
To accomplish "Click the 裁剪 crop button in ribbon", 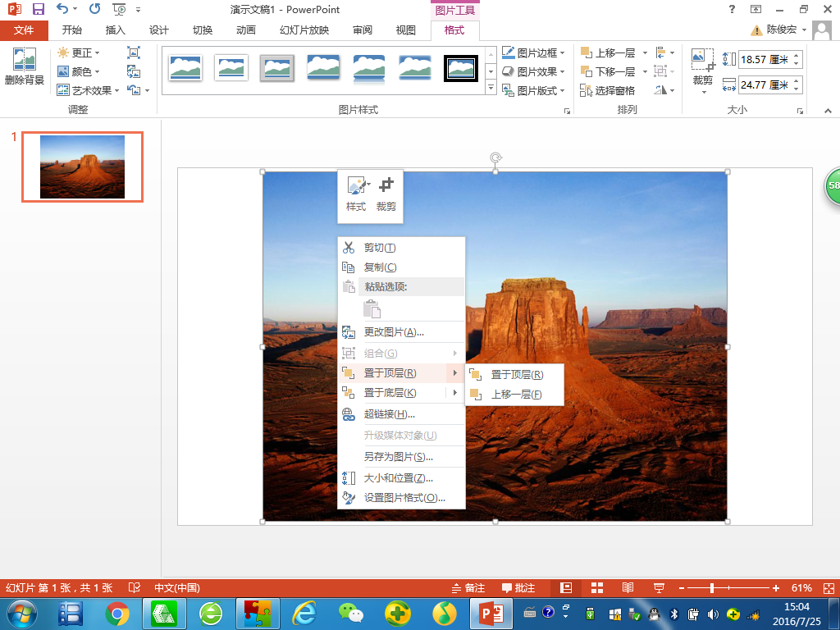I will pyautogui.click(x=703, y=71).
